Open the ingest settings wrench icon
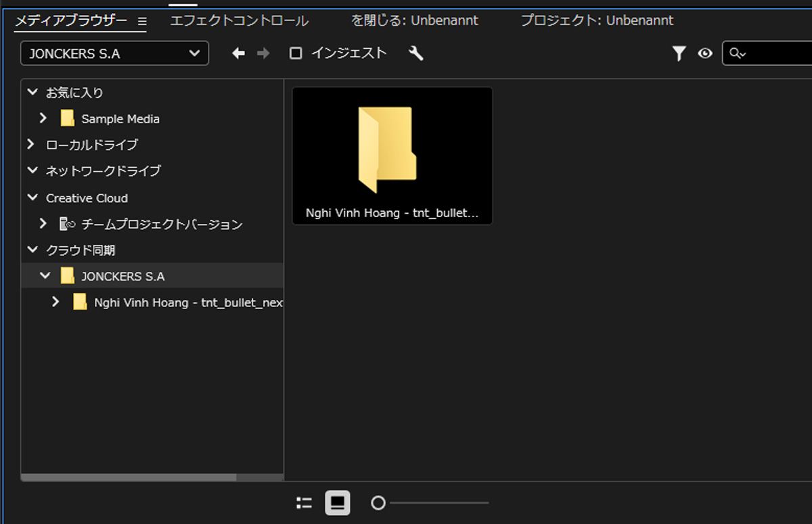 point(415,53)
